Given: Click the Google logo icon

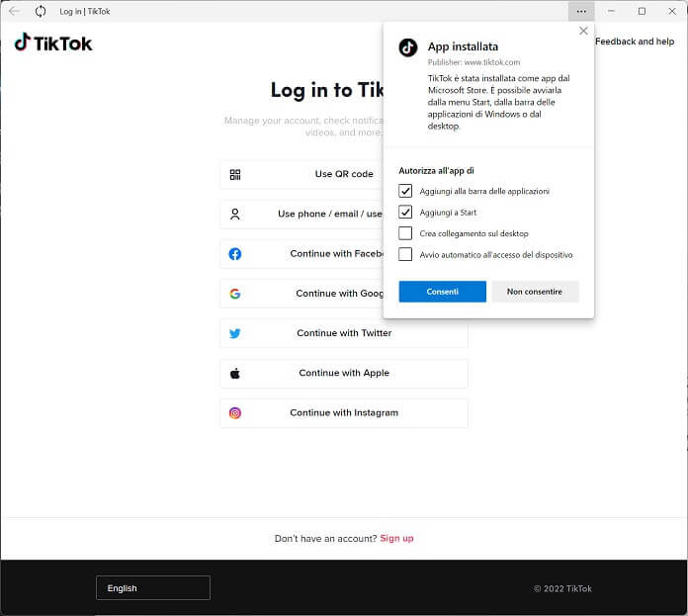Looking at the screenshot, I should click(235, 294).
